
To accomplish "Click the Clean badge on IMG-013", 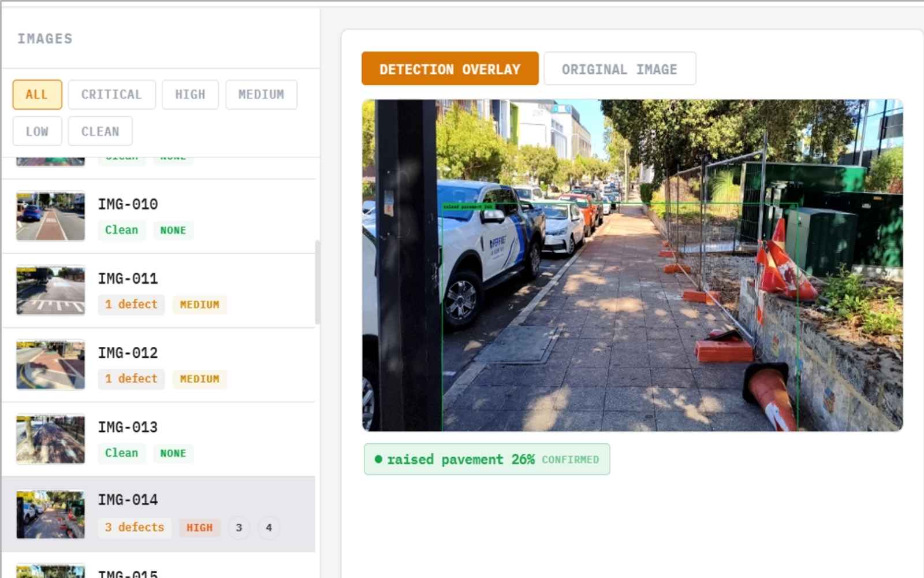I will click(121, 453).
